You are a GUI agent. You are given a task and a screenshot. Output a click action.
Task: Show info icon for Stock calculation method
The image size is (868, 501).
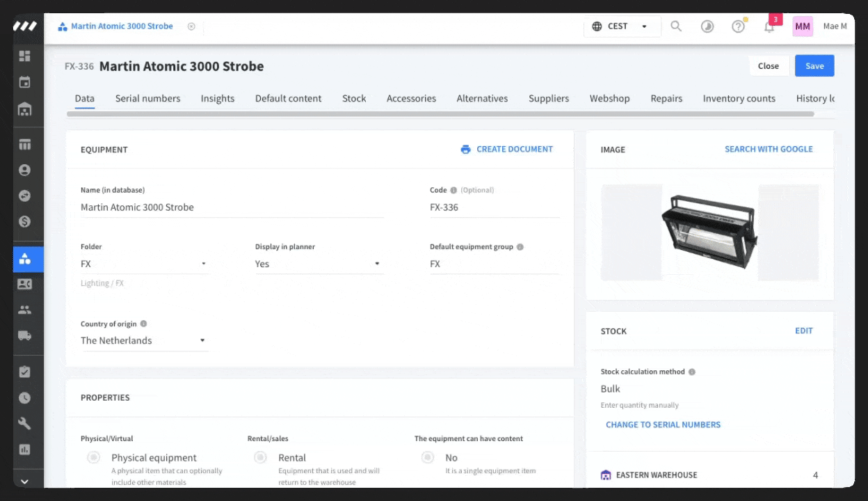(x=691, y=372)
